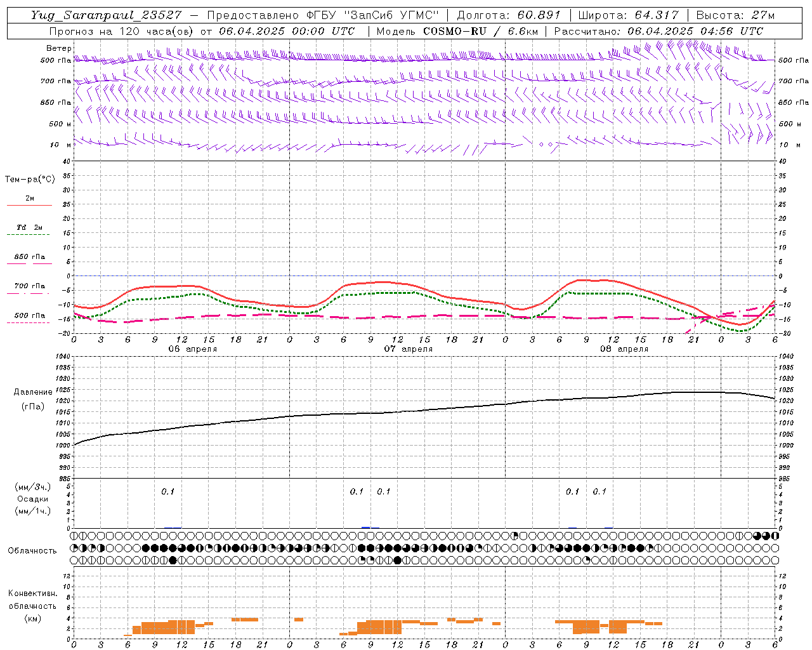Click the 'Тем-ра(°C)' temperature panel label
The width and height of the screenshot is (812, 650).
tap(30, 180)
